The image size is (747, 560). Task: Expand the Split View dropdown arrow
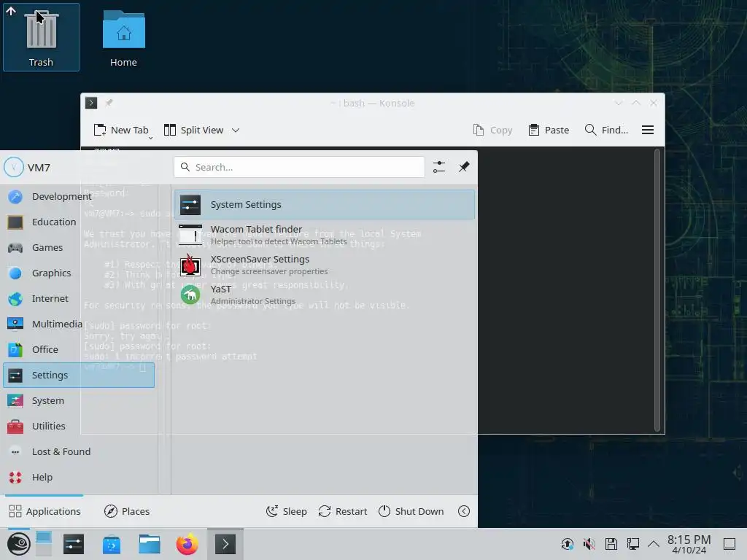(236, 130)
